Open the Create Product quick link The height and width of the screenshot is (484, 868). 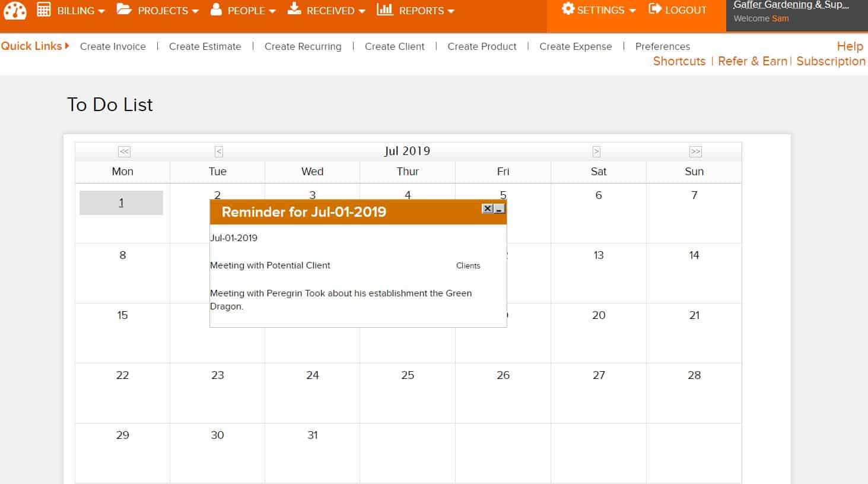coord(482,46)
